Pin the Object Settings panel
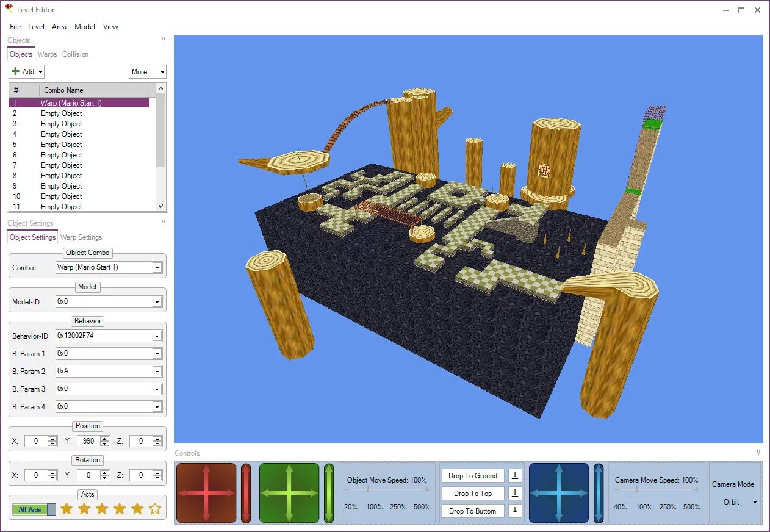The image size is (770, 532). tap(164, 223)
